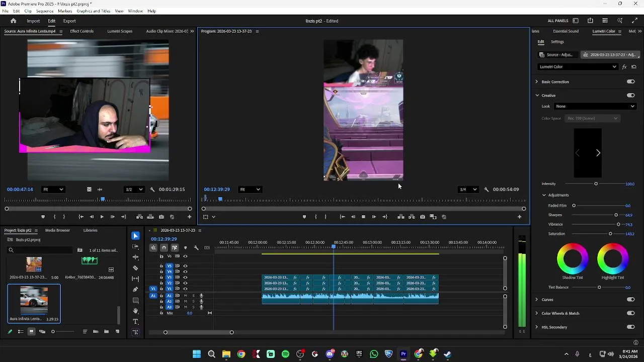Open the workspaces layout icon
The height and width of the screenshot is (362, 644).
point(576,21)
